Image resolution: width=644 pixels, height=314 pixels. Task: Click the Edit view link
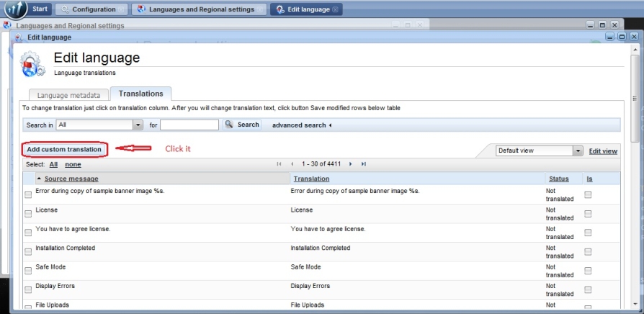click(603, 151)
